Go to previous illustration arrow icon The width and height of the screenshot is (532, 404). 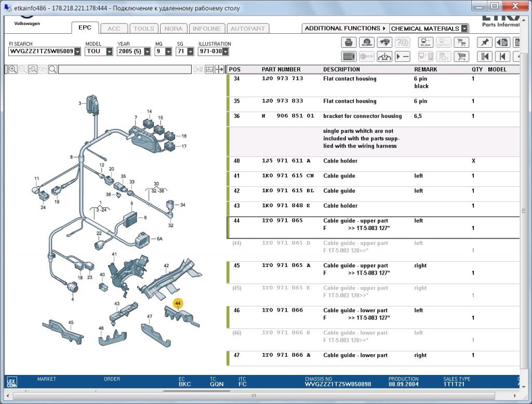tap(502, 56)
